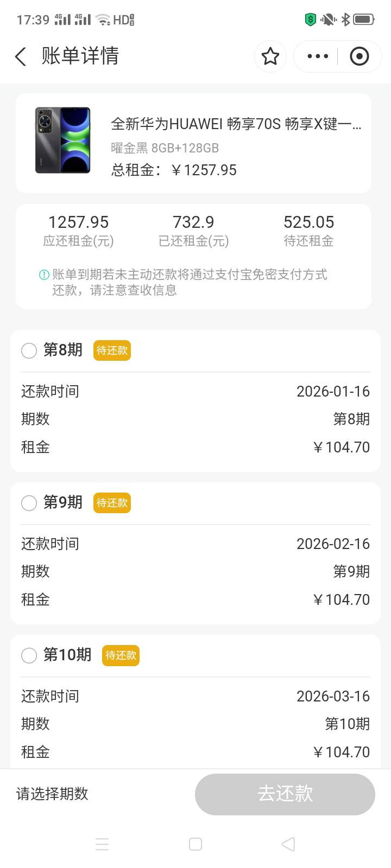This screenshot has height=868, width=391.
Task: Tap the 去还款 repay button
Action: click(285, 794)
